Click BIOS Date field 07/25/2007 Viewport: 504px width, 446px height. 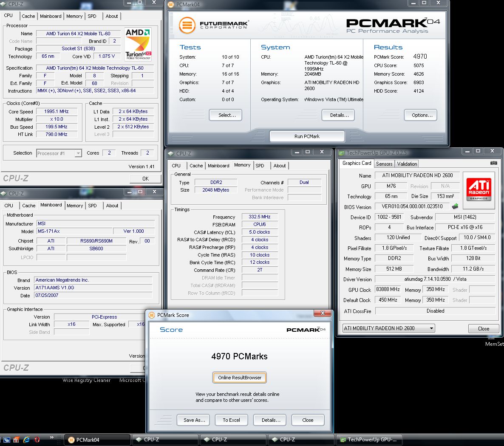[x=93, y=295]
